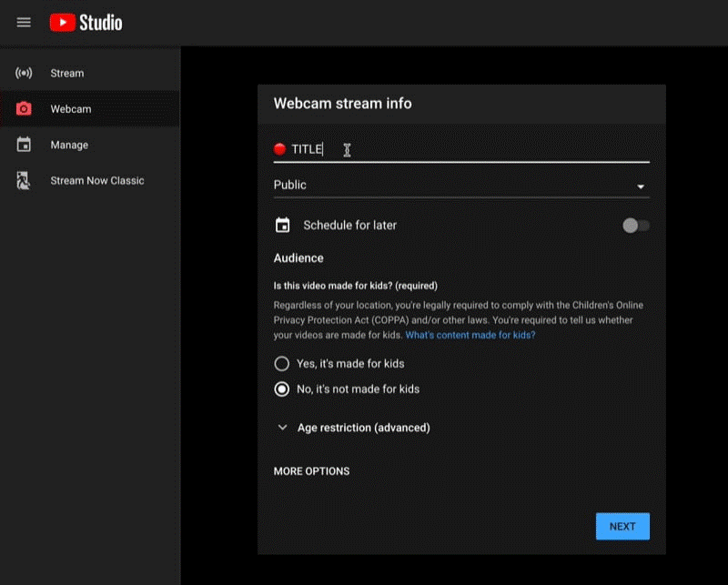
Task: Click the YouTube Studio logo
Action: pos(86,23)
